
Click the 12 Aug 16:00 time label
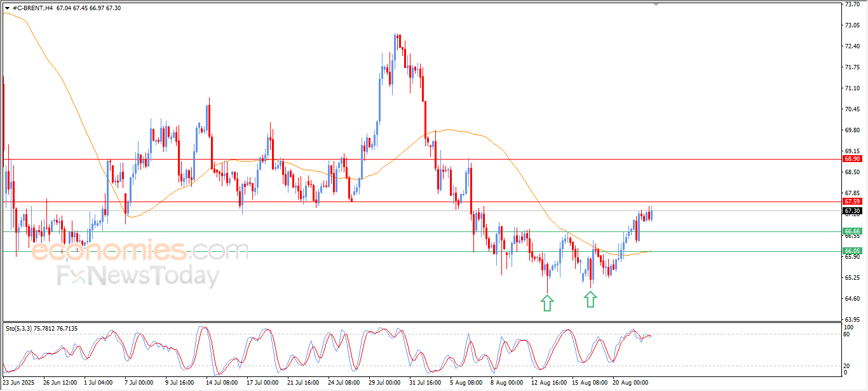pyautogui.click(x=548, y=383)
